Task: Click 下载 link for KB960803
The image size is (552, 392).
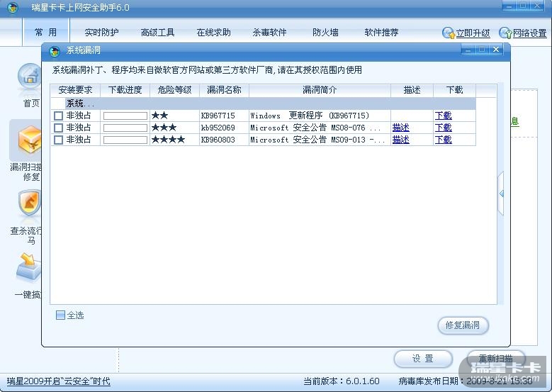Action: click(443, 140)
